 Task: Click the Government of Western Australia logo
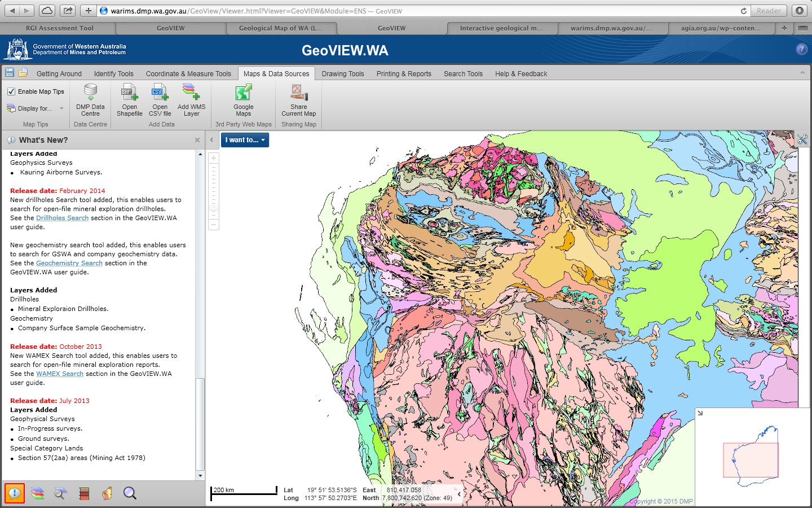click(65, 50)
